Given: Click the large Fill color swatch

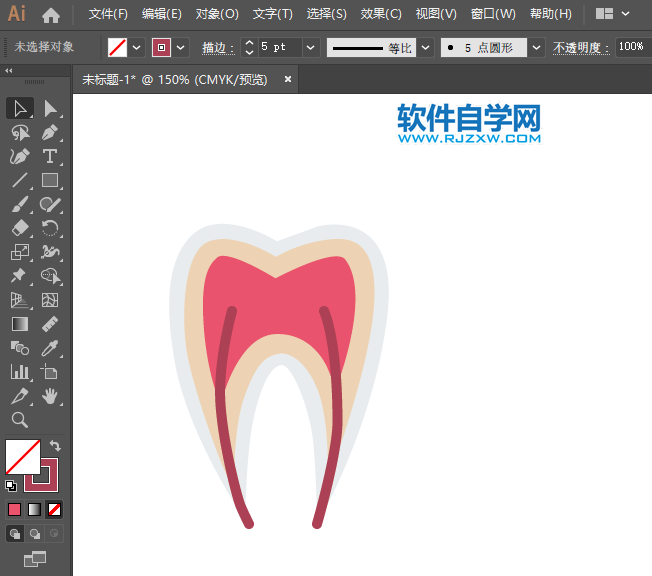Looking at the screenshot, I should pos(22,457).
